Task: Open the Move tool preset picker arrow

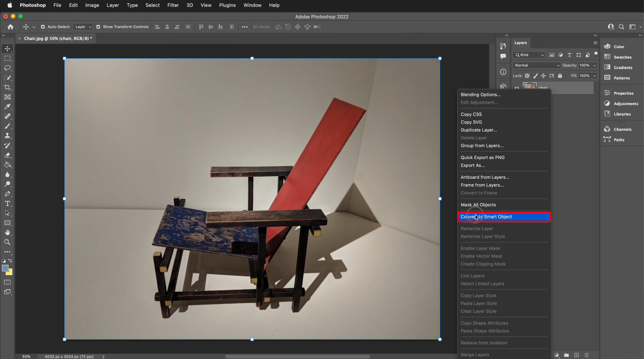Action: pyautogui.click(x=34, y=27)
